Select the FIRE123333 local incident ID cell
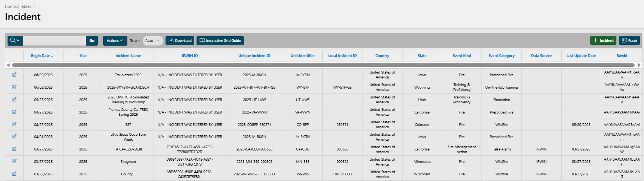The width and height of the screenshot is (644, 181). click(x=342, y=174)
